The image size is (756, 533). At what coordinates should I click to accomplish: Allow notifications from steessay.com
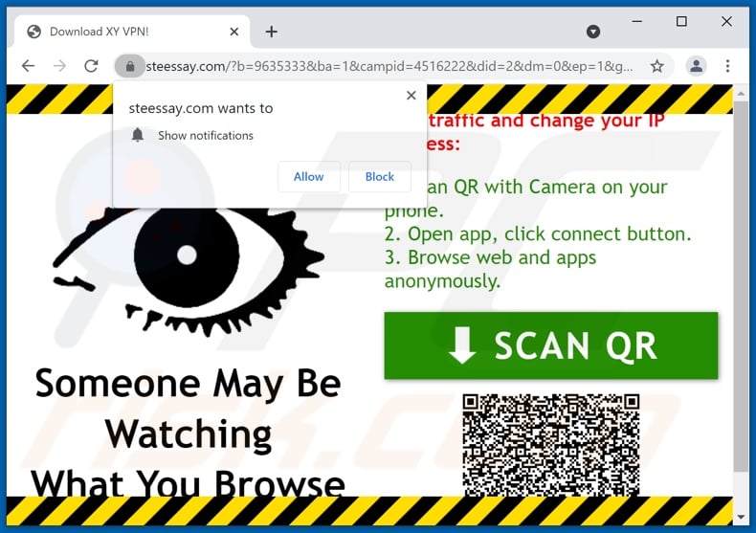[x=308, y=177]
